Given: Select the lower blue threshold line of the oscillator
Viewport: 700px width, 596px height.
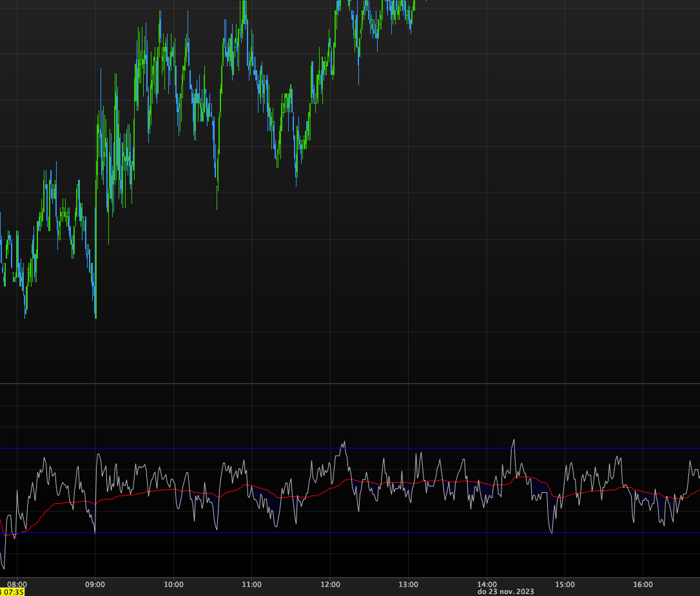Looking at the screenshot, I should 350,533.
